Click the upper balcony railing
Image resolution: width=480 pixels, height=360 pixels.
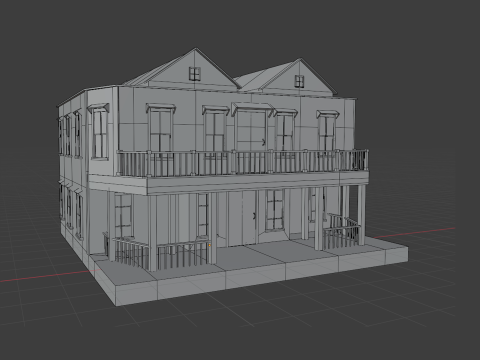pyautogui.click(x=242, y=163)
